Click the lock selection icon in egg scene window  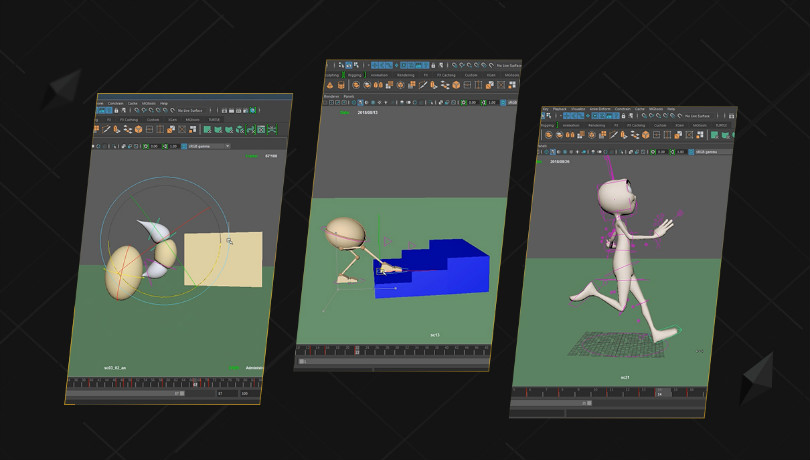(x=116, y=110)
